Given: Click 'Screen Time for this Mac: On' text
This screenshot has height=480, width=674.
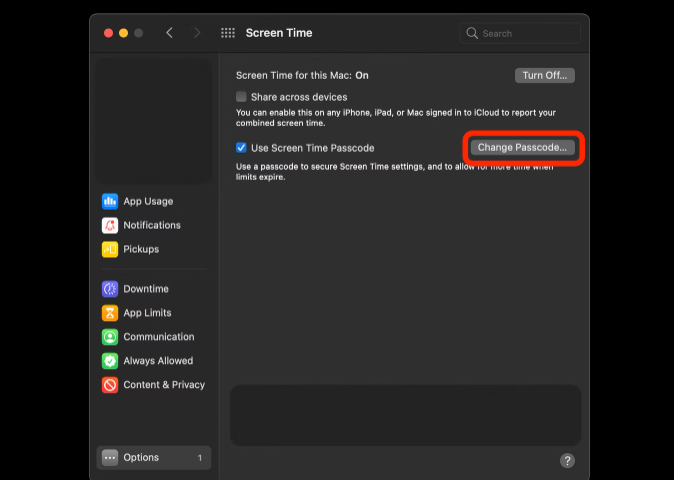Looking at the screenshot, I should tap(302, 76).
